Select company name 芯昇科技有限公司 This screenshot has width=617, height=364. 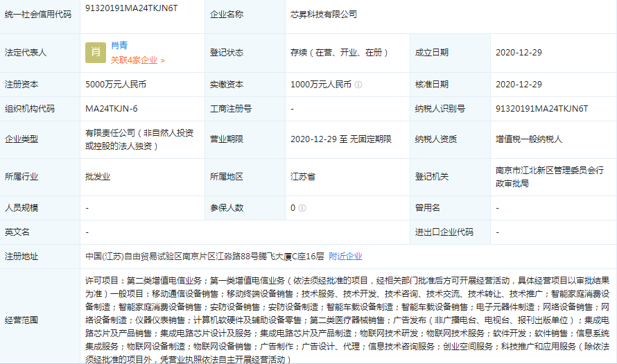pos(324,15)
